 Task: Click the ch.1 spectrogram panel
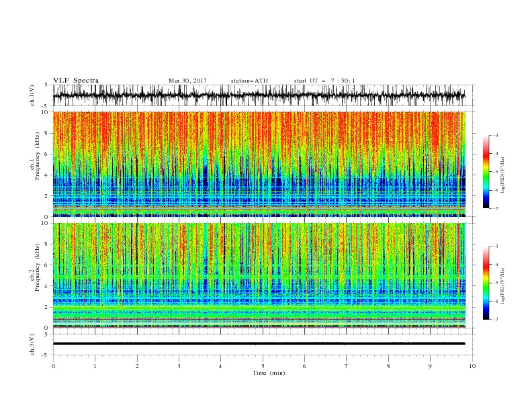point(259,164)
